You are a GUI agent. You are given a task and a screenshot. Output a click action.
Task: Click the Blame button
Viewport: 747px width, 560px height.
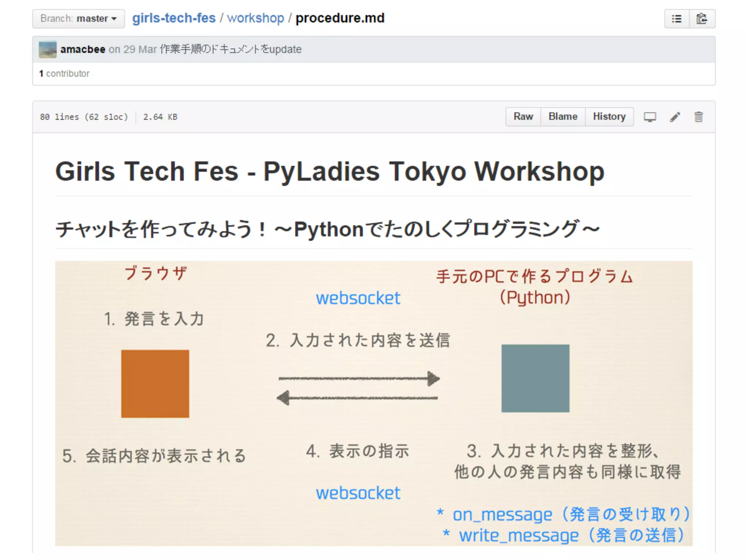pyautogui.click(x=563, y=117)
